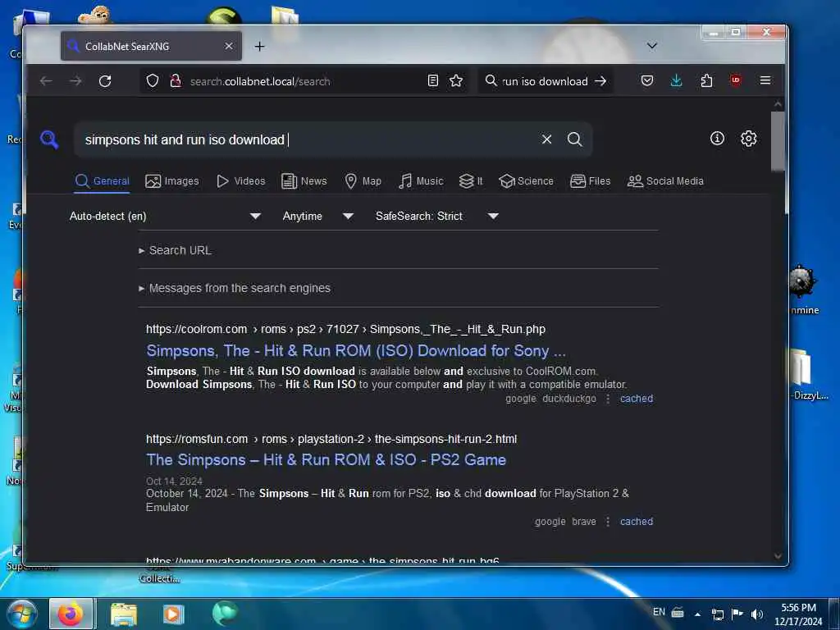Screen dimensions: 840x630
Task: Switch to the Social Media search tab
Action: pyautogui.click(x=665, y=181)
